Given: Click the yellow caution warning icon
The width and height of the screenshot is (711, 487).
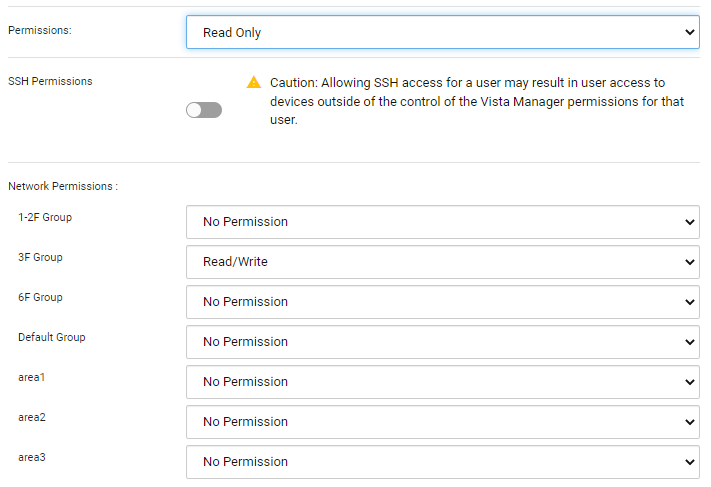Looking at the screenshot, I should click(254, 82).
